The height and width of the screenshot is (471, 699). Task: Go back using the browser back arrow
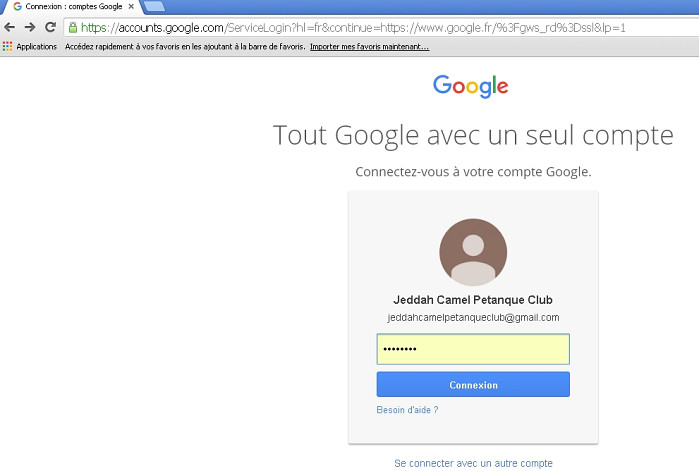(9, 27)
